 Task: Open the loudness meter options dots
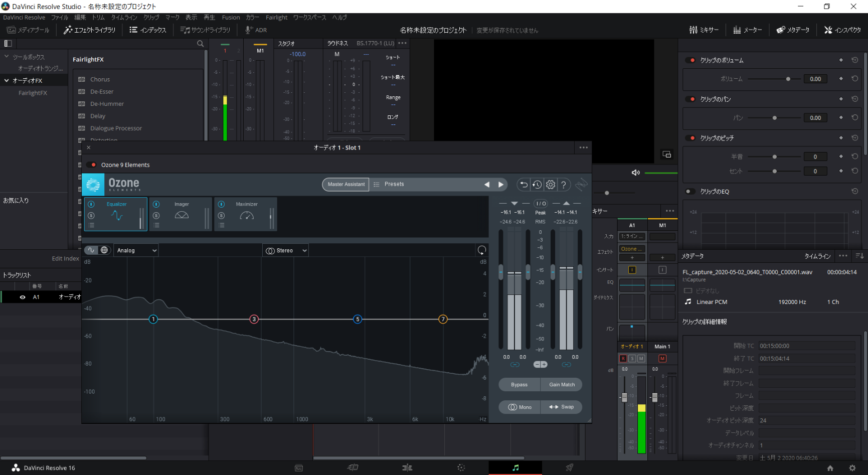click(x=402, y=43)
